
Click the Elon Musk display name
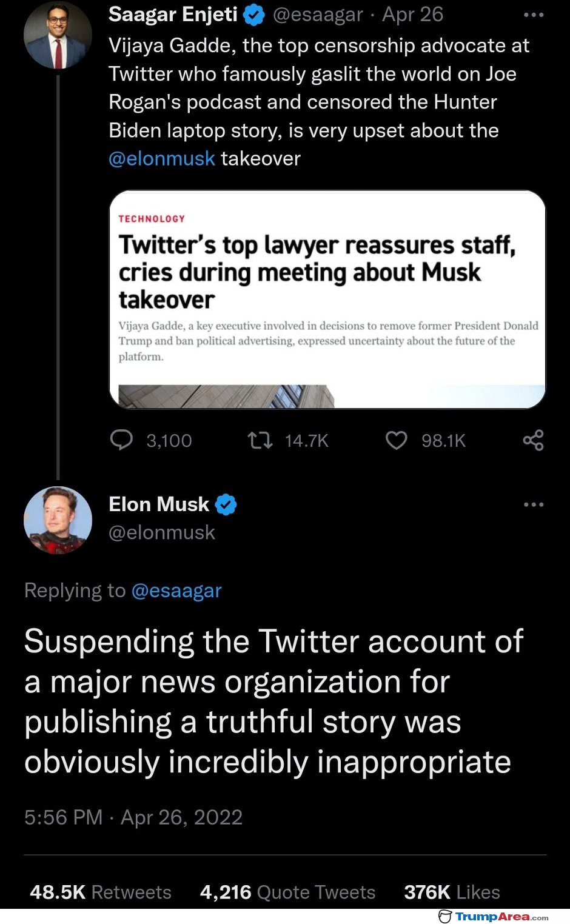[x=159, y=504]
